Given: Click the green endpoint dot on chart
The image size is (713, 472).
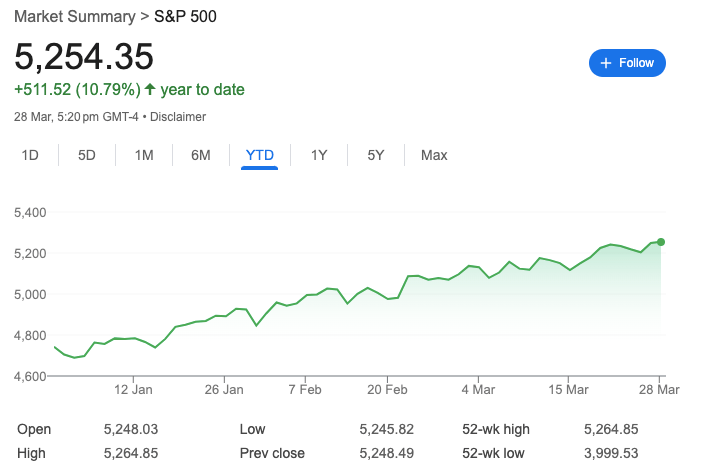Looking at the screenshot, I should tap(661, 242).
